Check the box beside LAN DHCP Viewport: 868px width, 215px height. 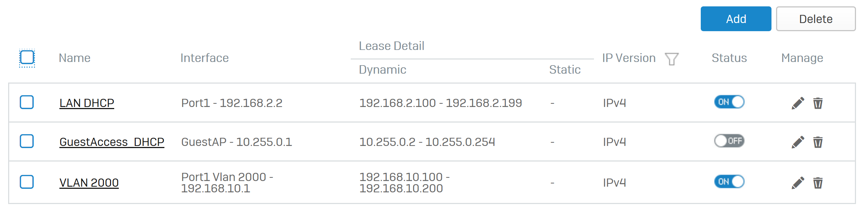pyautogui.click(x=27, y=102)
